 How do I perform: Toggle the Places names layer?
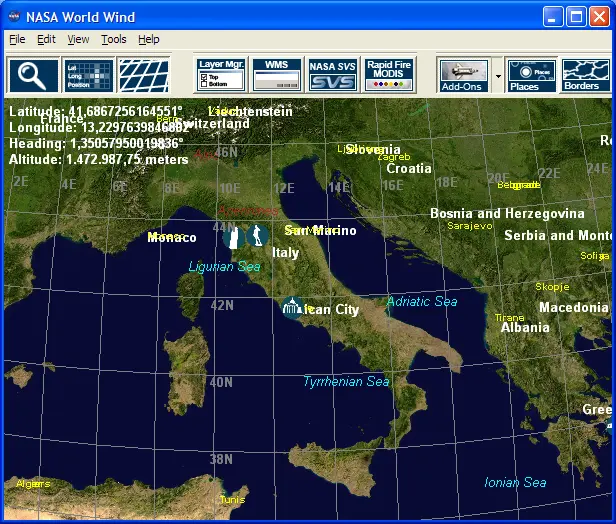tap(532, 75)
